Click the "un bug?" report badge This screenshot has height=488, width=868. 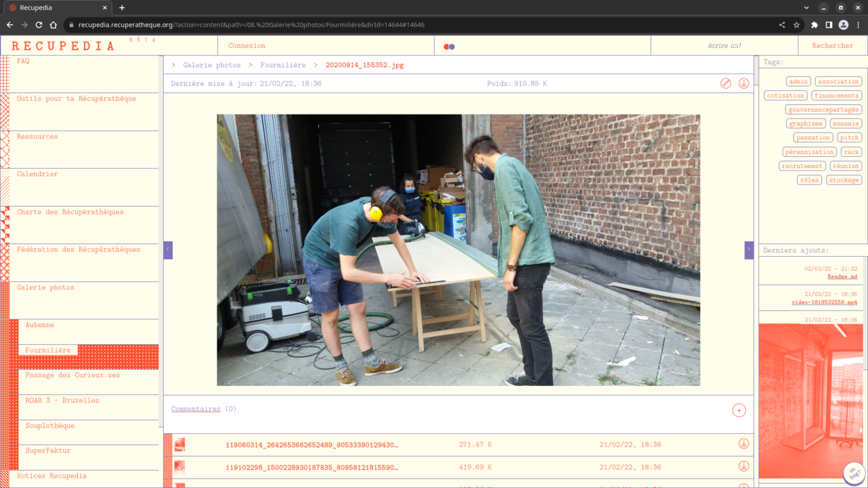click(853, 473)
